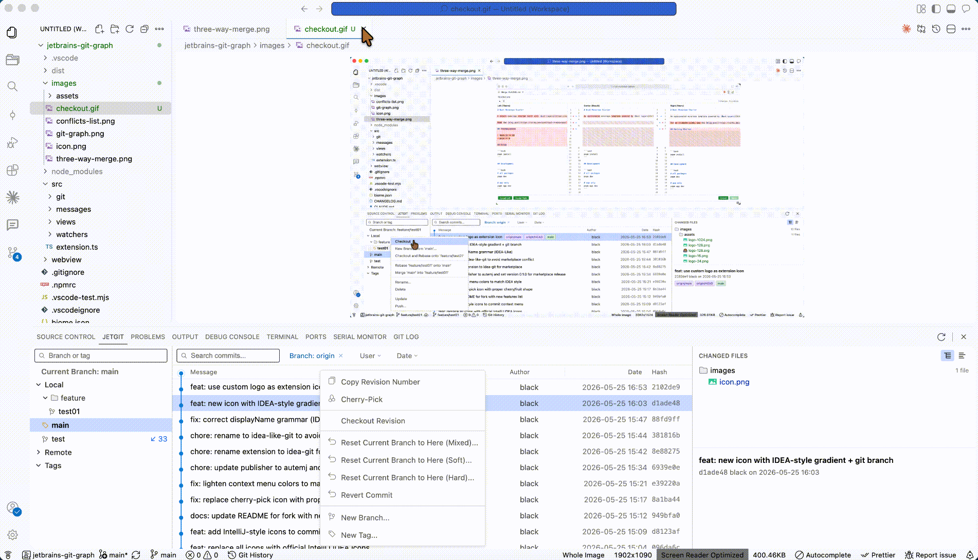Image resolution: width=978 pixels, height=560 pixels.
Task: Choose New Tag... from context menu
Action: click(x=403, y=535)
